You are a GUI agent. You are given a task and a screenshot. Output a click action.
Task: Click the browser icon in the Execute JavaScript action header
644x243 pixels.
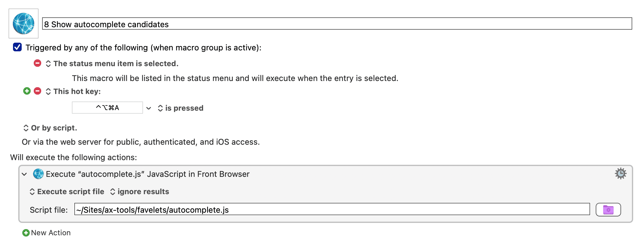(38, 174)
